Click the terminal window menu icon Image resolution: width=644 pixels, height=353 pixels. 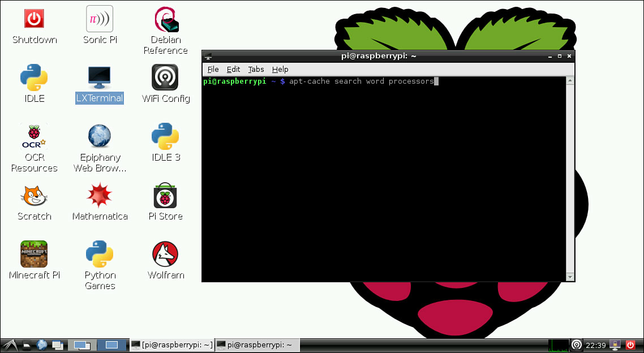(208, 56)
